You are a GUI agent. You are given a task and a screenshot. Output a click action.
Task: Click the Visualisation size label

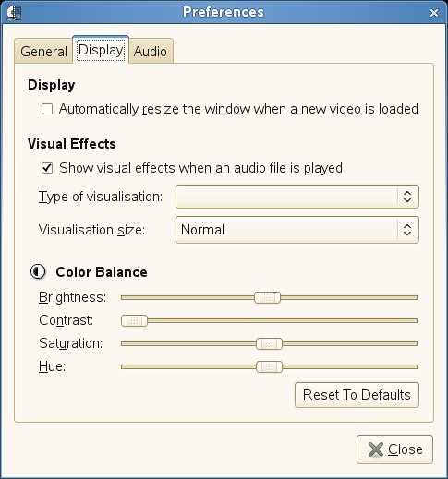coord(91,230)
